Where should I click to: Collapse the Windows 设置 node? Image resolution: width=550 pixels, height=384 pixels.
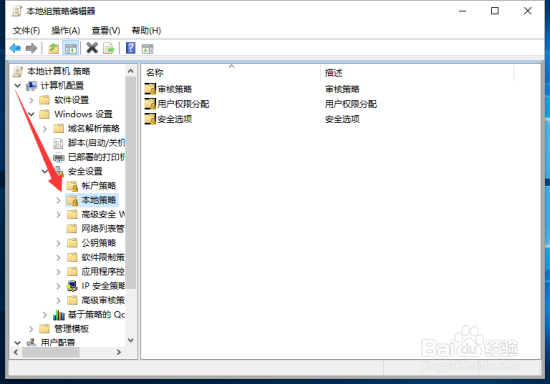point(31,114)
